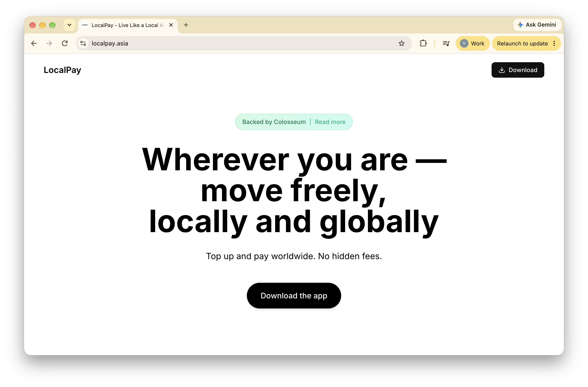View site information icon in address bar
This screenshot has width=588, height=387.
coord(83,44)
